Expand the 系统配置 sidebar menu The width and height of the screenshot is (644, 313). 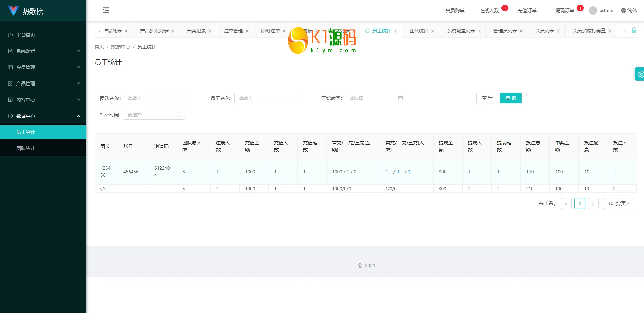click(x=43, y=51)
